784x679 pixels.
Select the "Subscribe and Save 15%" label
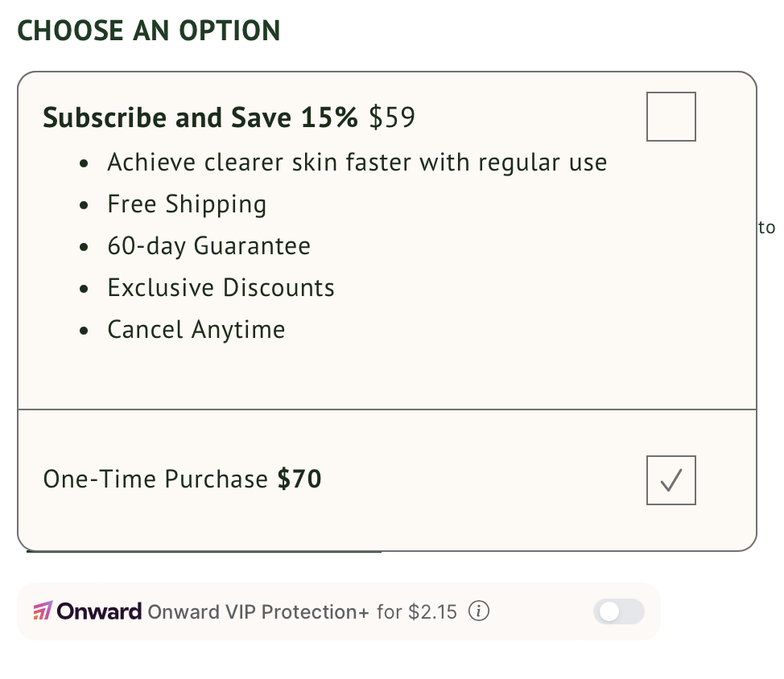pos(200,118)
